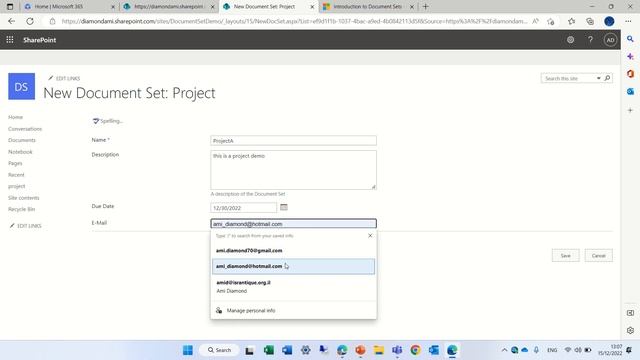
Task: Click the Name field containing ProjectA
Action: [293, 140]
